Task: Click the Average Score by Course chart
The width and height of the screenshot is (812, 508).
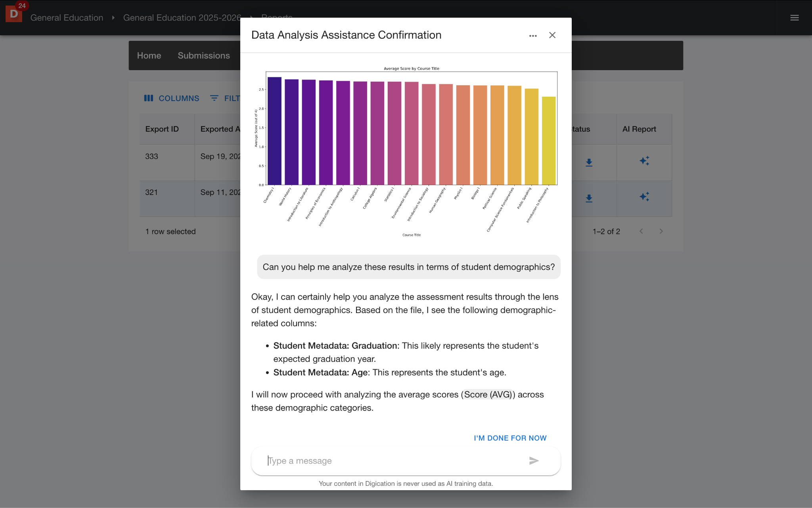Action: [406, 152]
